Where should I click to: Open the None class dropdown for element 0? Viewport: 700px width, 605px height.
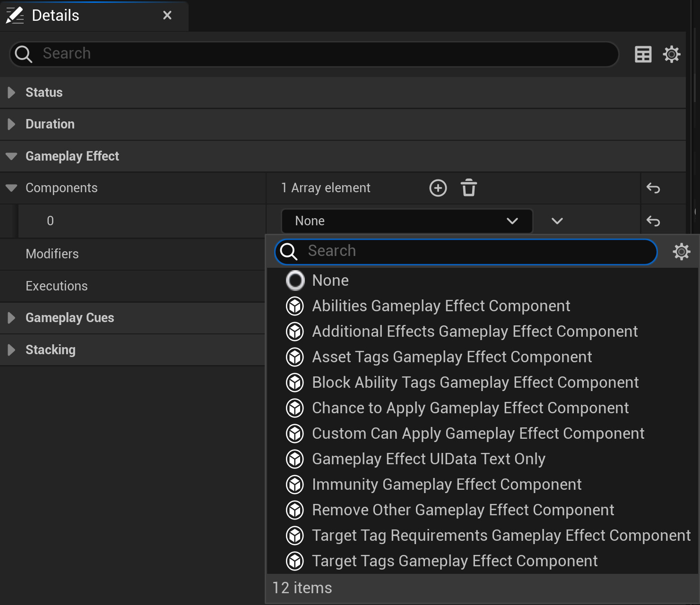[407, 221]
